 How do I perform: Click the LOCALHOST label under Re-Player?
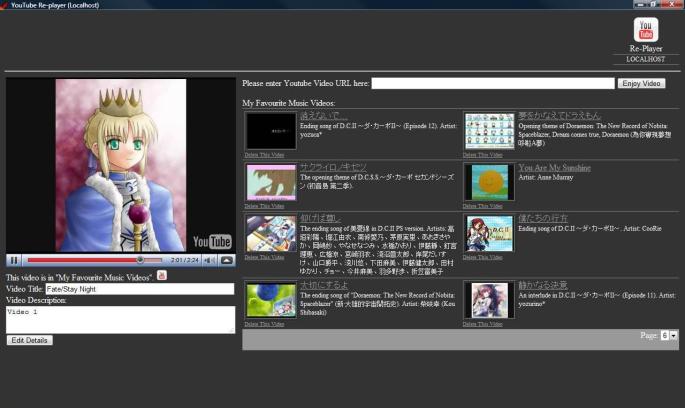tap(646, 59)
